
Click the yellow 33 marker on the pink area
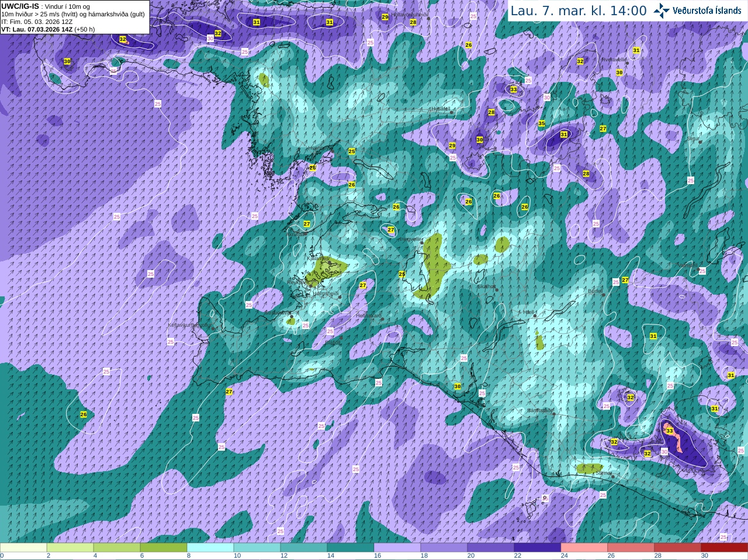[670, 431]
